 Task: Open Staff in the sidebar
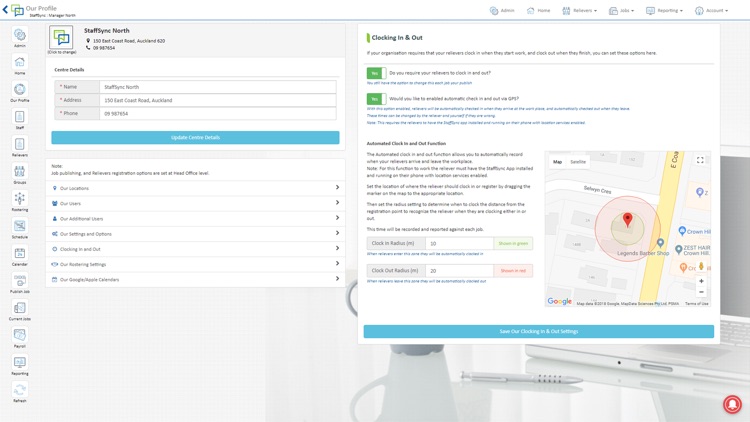click(x=20, y=117)
